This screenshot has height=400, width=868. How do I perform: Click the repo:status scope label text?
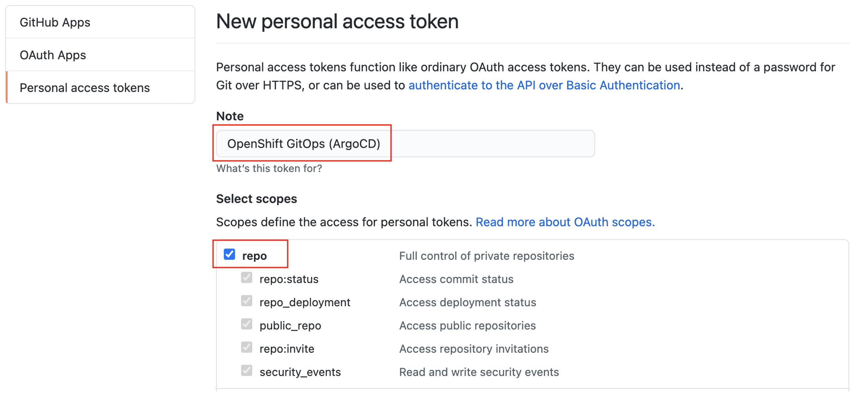tap(289, 279)
